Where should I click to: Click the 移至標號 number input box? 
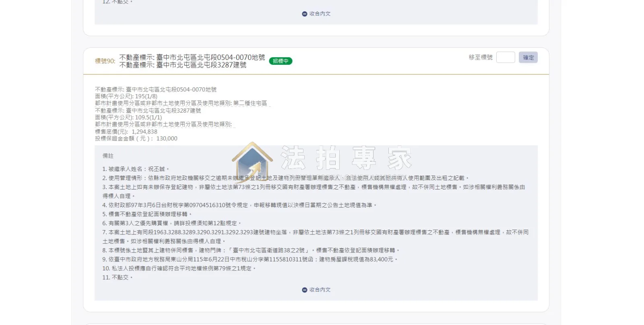click(x=506, y=57)
